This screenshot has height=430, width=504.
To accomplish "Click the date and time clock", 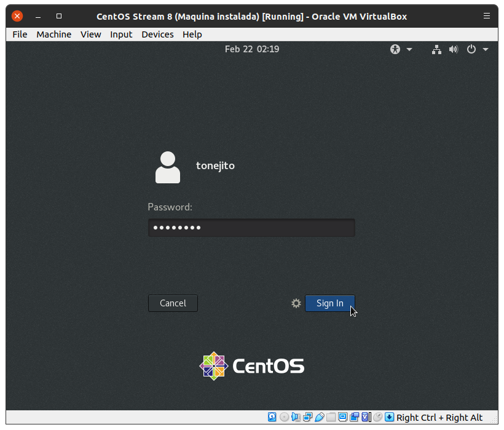I will pos(252,49).
